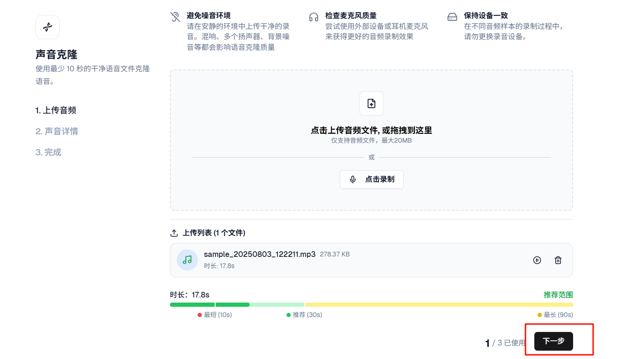This screenshot has width=644, height=359.
Task: Click the 最长 (90s) marker dot
Action: (x=539, y=314)
